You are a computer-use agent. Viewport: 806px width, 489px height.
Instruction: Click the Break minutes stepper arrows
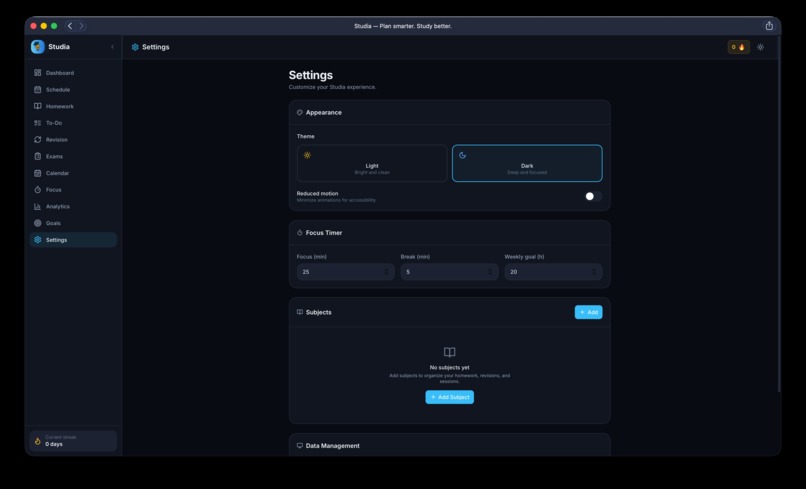coord(490,271)
